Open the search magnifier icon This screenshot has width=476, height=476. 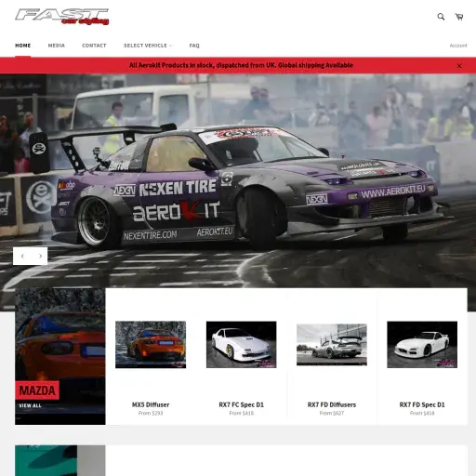[441, 17]
